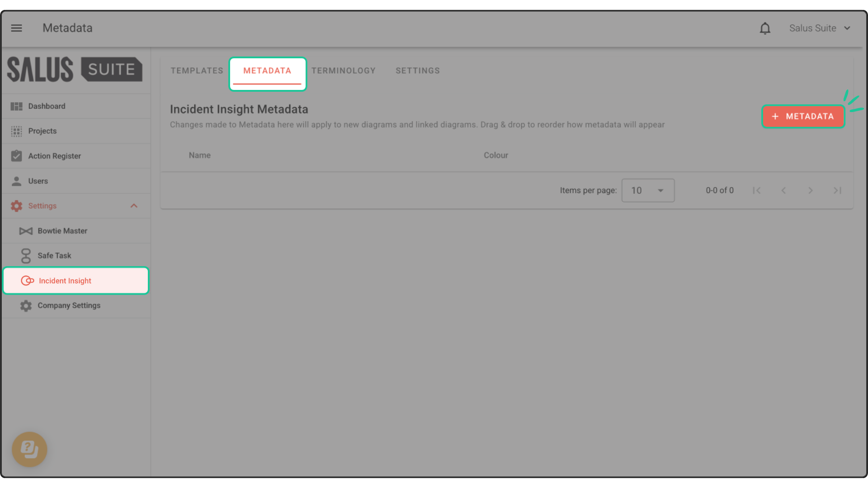
Task: Go to the next page arrow
Action: (x=810, y=191)
